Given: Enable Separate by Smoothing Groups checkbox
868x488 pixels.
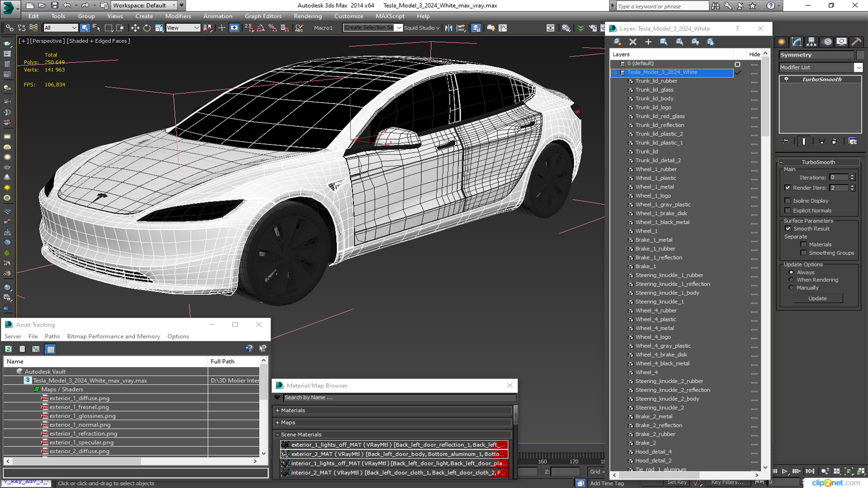Looking at the screenshot, I should point(803,253).
